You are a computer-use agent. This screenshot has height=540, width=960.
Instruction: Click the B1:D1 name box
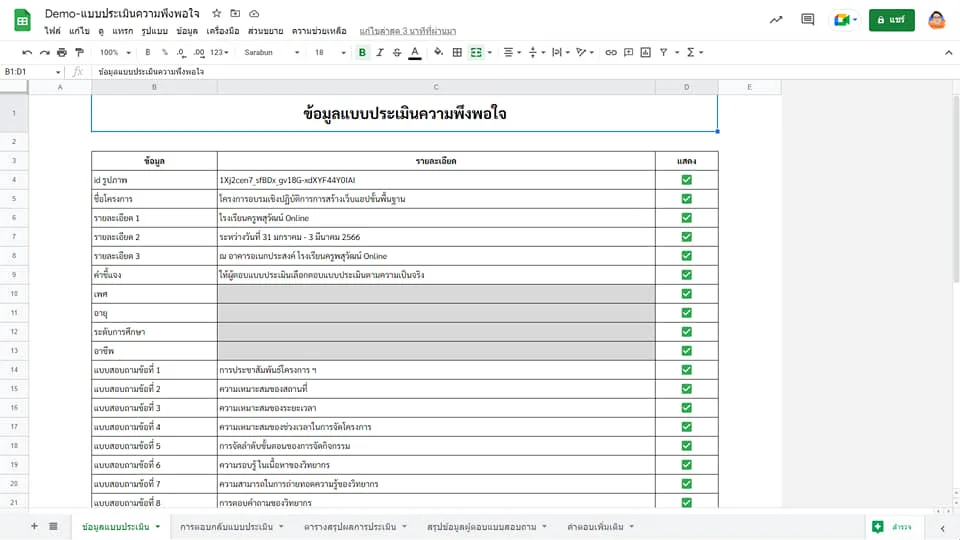point(31,72)
